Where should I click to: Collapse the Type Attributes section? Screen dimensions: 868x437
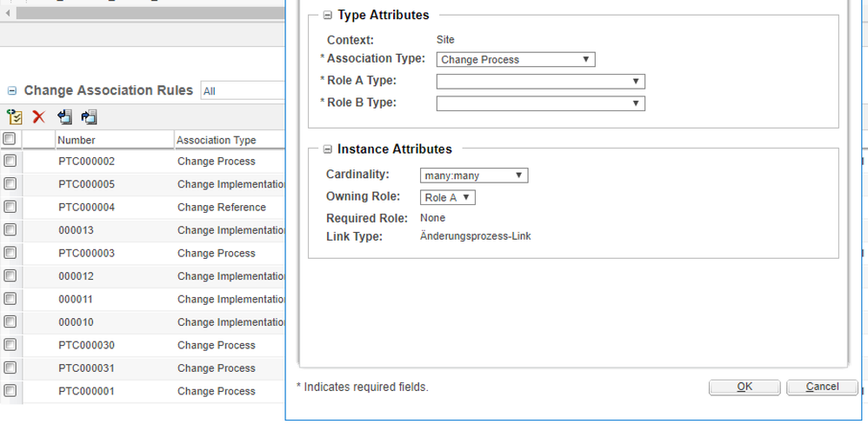[327, 16]
